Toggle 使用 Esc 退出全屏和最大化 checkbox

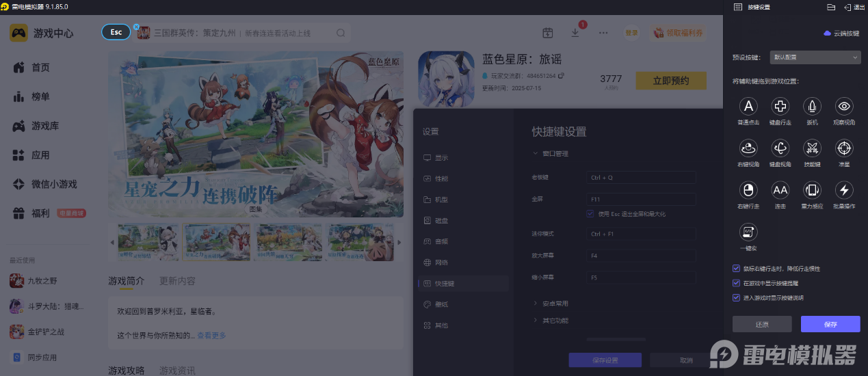[x=590, y=214]
